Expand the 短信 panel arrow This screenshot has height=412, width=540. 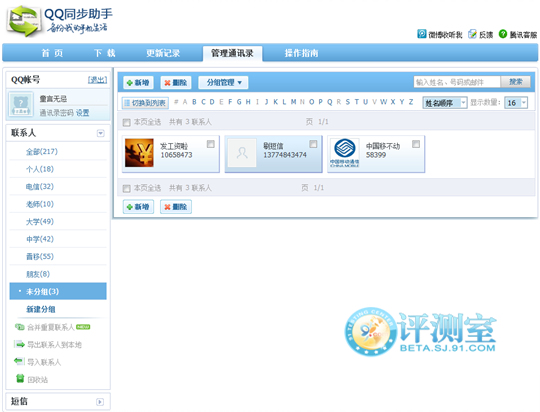pos(100,402)
